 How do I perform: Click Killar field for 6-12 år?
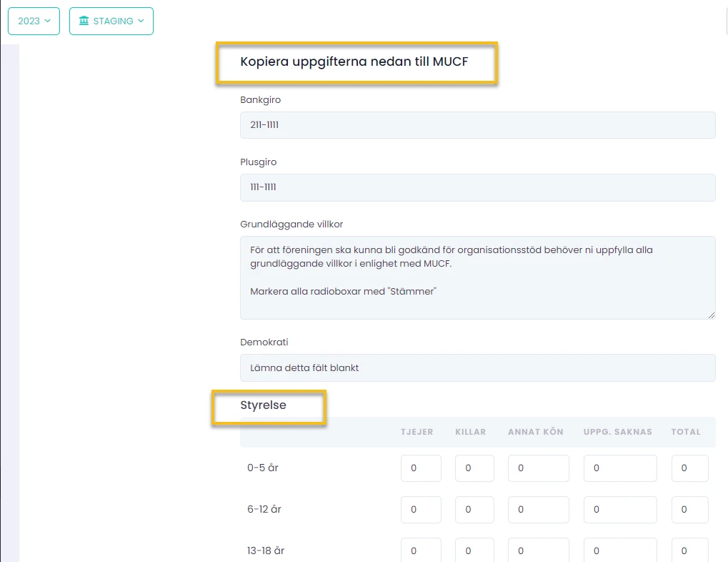[x=474, y=510]
